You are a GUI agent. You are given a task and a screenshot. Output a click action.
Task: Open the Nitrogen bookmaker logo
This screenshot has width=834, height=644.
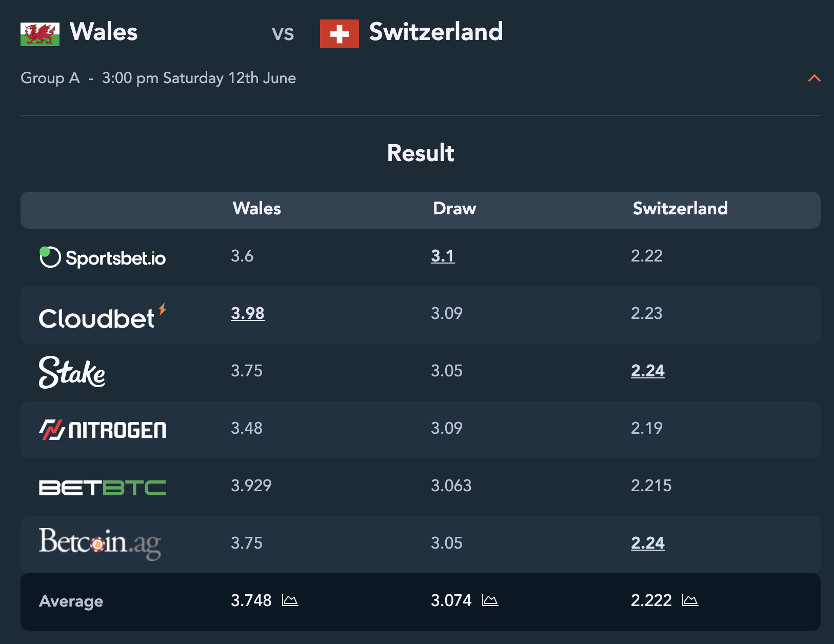coord(103,430)
